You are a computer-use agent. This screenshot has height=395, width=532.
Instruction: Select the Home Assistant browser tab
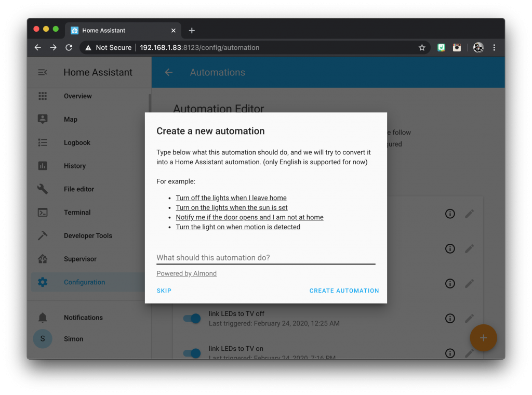point(123,31)
